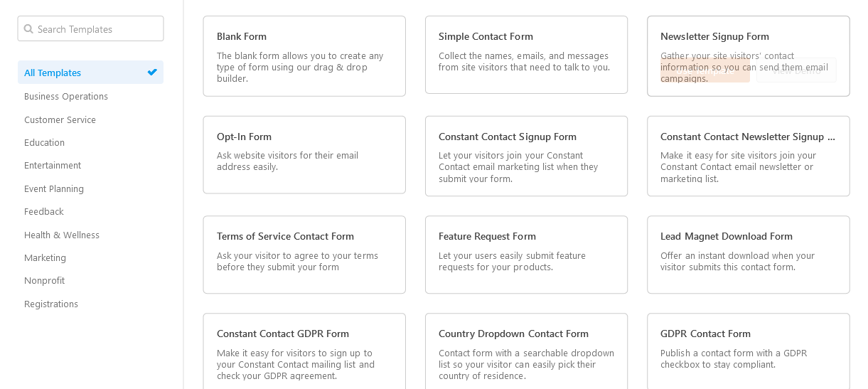868x389 pixels.
Task: Open the Registrations category
Action: click(51, 304)
